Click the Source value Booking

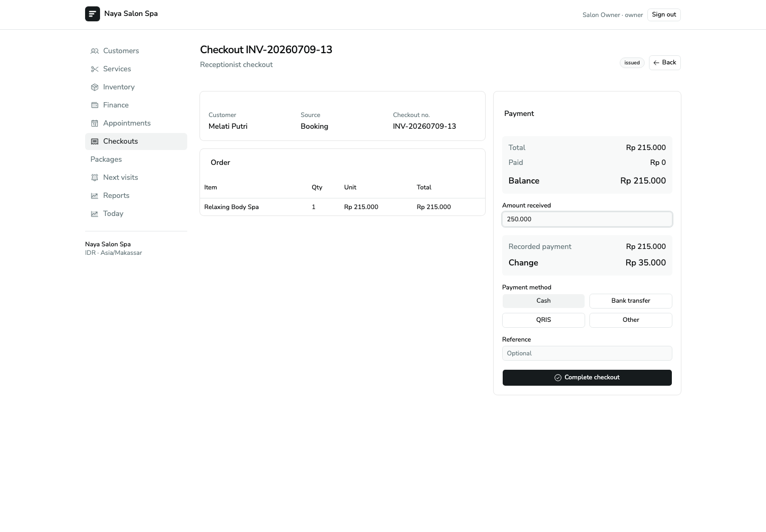tap(314, 127)
